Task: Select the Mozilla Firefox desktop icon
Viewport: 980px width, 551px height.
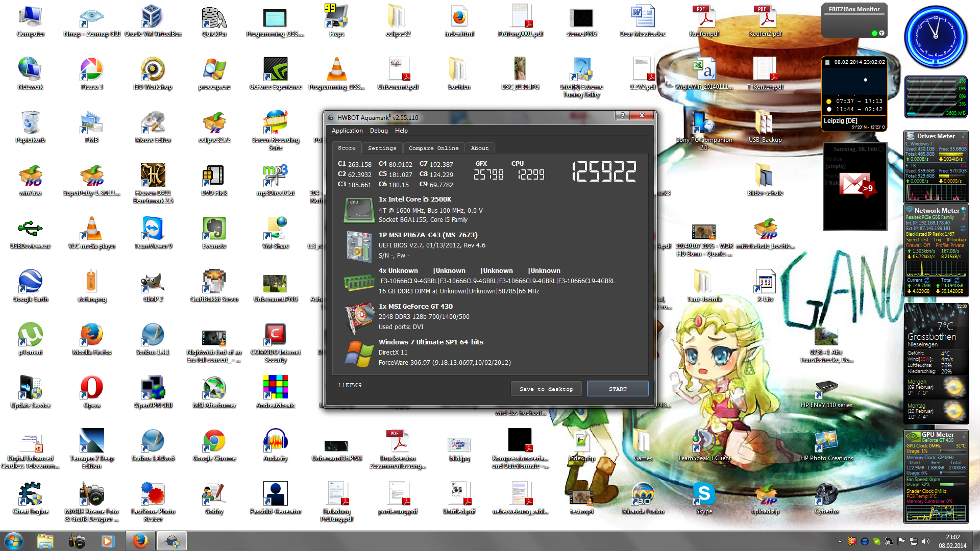Action: [92, 340]
